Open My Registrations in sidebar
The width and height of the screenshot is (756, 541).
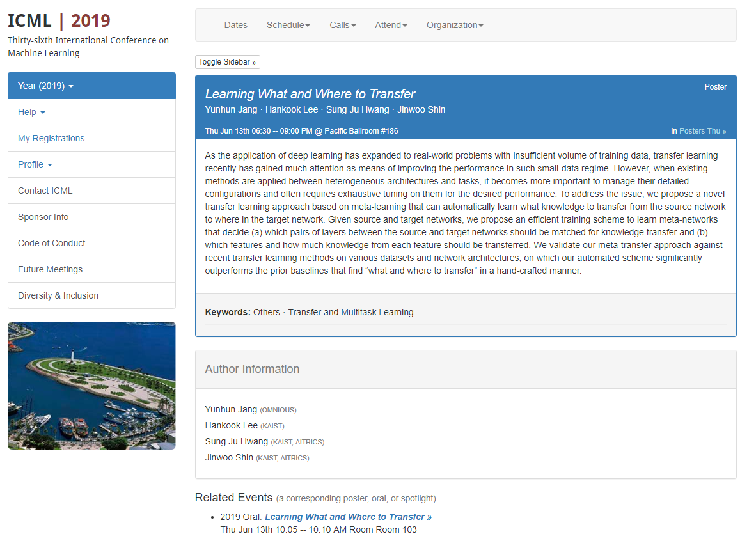(91, 138)
